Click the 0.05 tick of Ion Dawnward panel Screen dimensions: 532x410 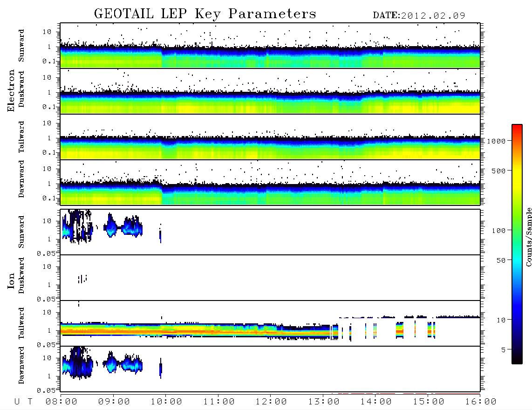46,390
